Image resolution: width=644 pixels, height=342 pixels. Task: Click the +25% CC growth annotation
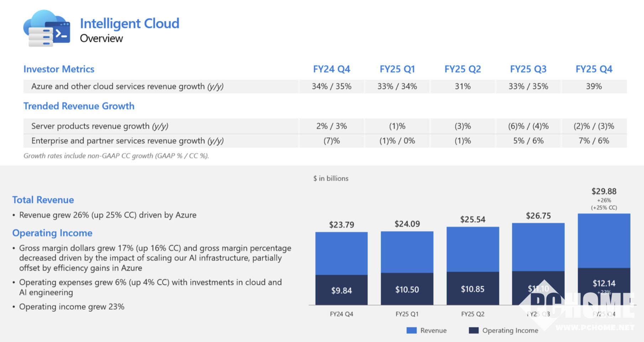604,208
